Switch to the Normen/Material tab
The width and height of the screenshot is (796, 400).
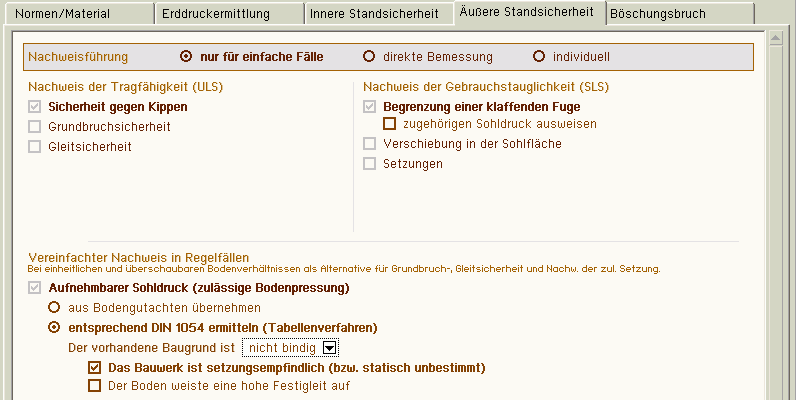(76, 14)
